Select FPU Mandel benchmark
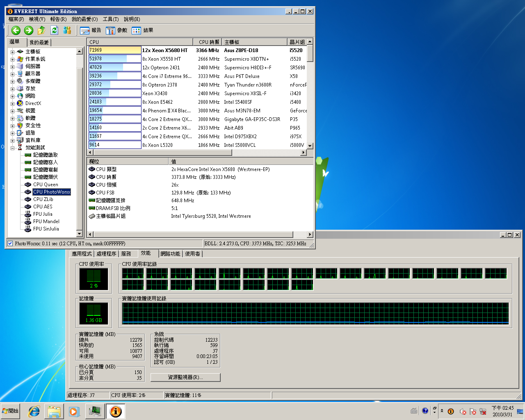Viewport: 525px width, 420px height. tap(46, 221)
